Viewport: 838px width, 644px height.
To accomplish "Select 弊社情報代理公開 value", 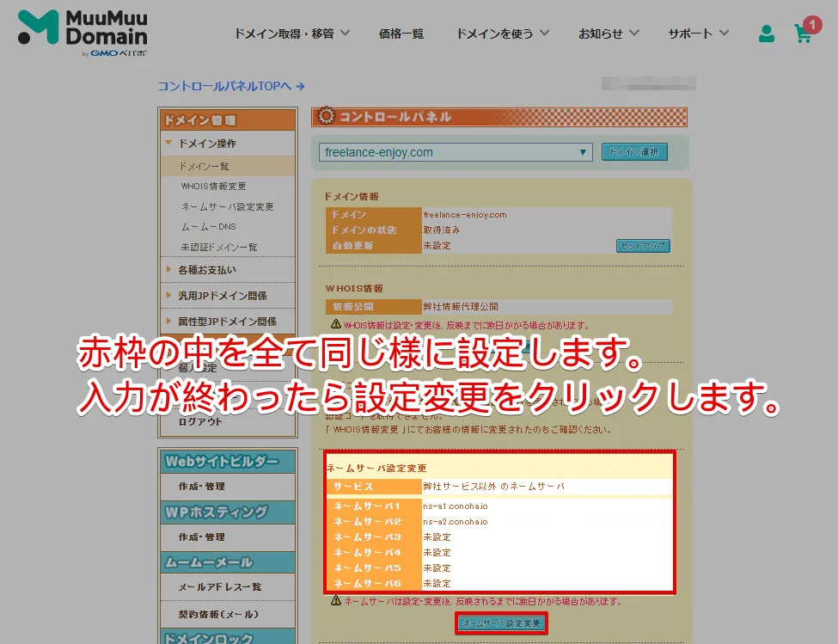I will click(x=460, y=307).
